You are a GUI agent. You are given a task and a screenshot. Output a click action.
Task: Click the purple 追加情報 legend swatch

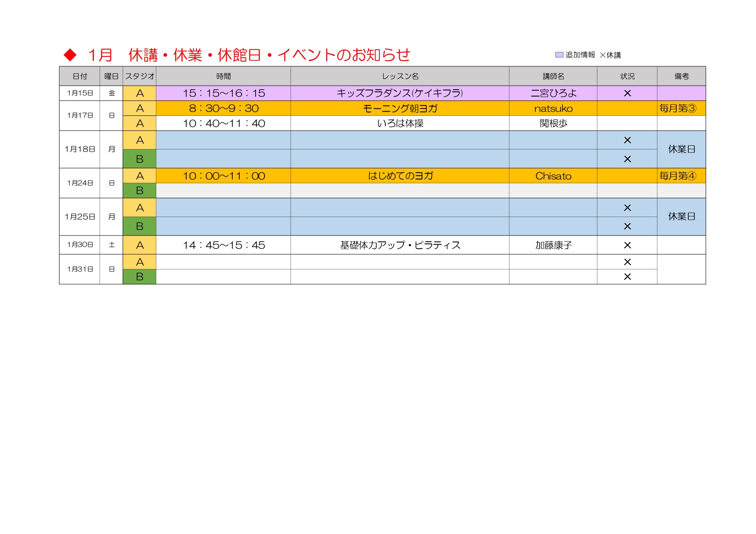click(559, 55)
